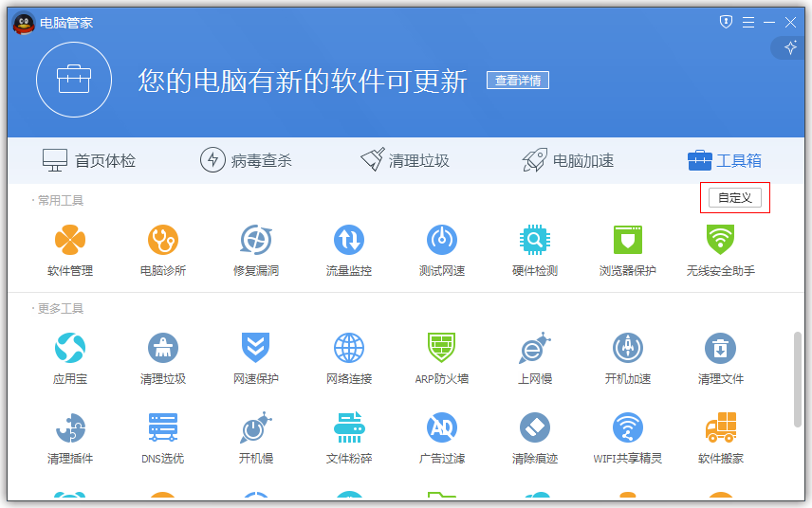The height and width of the screenshot is (508, 812).
Task: Open the title bar main menu icon
Action: click(748, 22)
